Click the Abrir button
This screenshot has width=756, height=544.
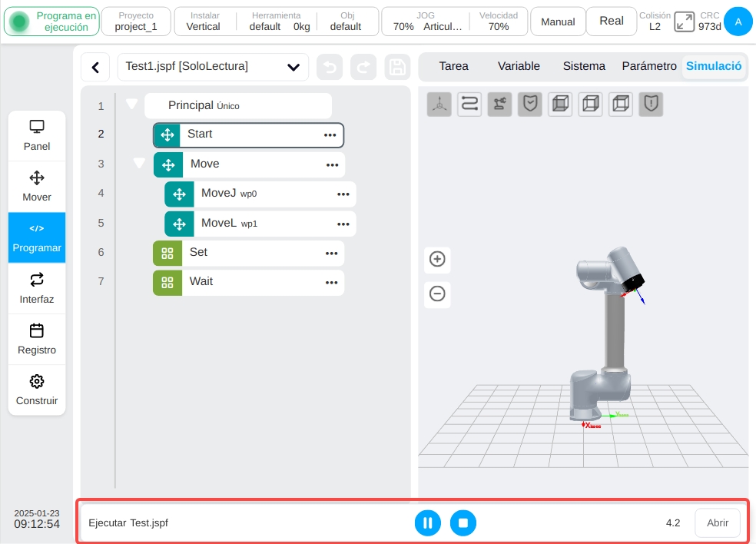pyautogui.click(x=718, y=522)
